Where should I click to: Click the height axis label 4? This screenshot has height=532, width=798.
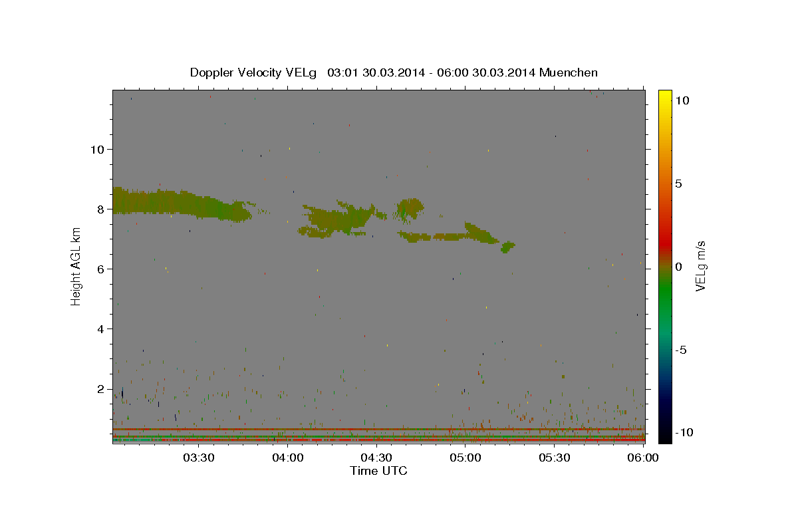coord(102,329)
